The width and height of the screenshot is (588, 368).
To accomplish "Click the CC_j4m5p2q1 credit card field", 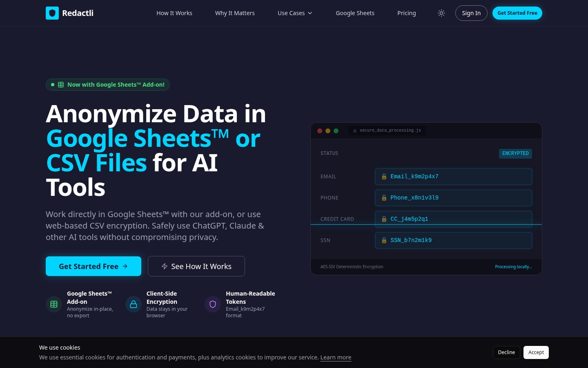I will pos(454,219).
